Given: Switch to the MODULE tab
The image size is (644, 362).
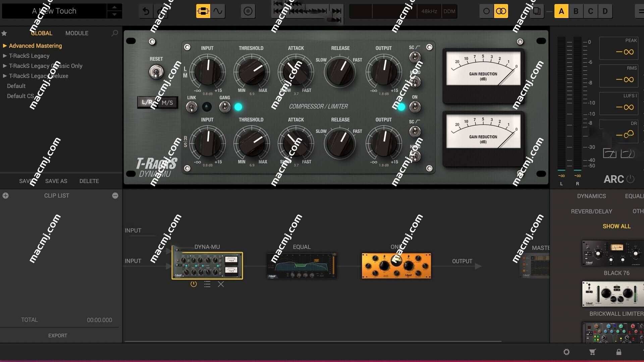Looking at the screenshot, I should [76, 33].
